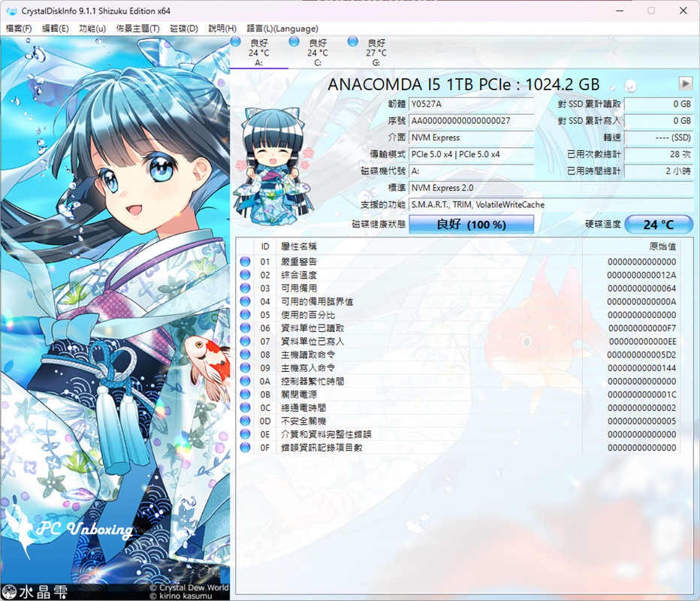Click status orb of 不安全關機 row
This screenshot has width=700, height=601.
click(x=245, y=421)
